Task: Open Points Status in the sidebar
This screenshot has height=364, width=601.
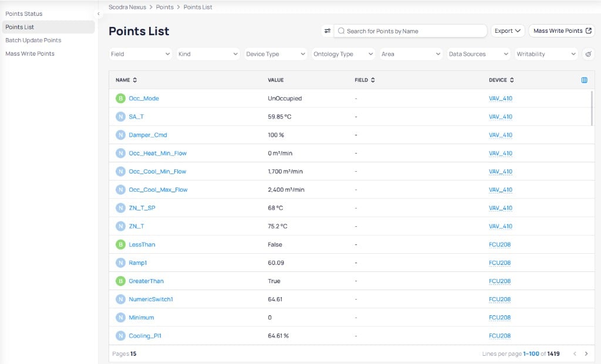Action: coord(23,14)
